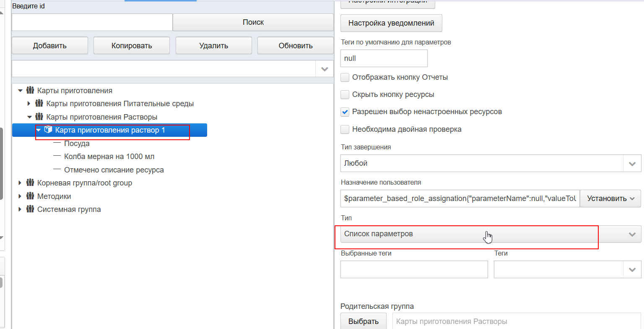Viewport: 644px width, 329px height.
Task: Select Отмечено списание ресурса item
Action: point(114,170)
